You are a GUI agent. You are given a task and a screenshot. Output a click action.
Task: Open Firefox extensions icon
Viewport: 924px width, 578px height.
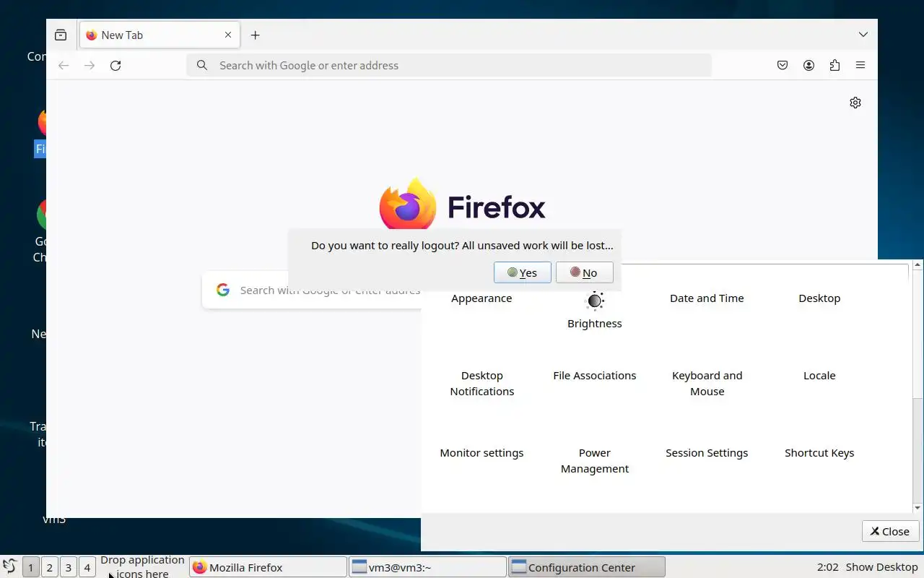click(834, 65)
